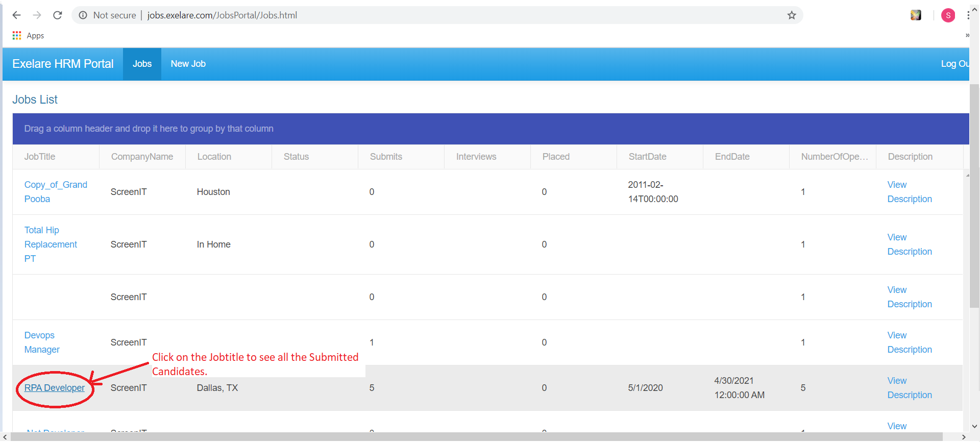
Task: Click the grid scrollbar up arrow
Action: pyautogui.click(x=967, y=176)
